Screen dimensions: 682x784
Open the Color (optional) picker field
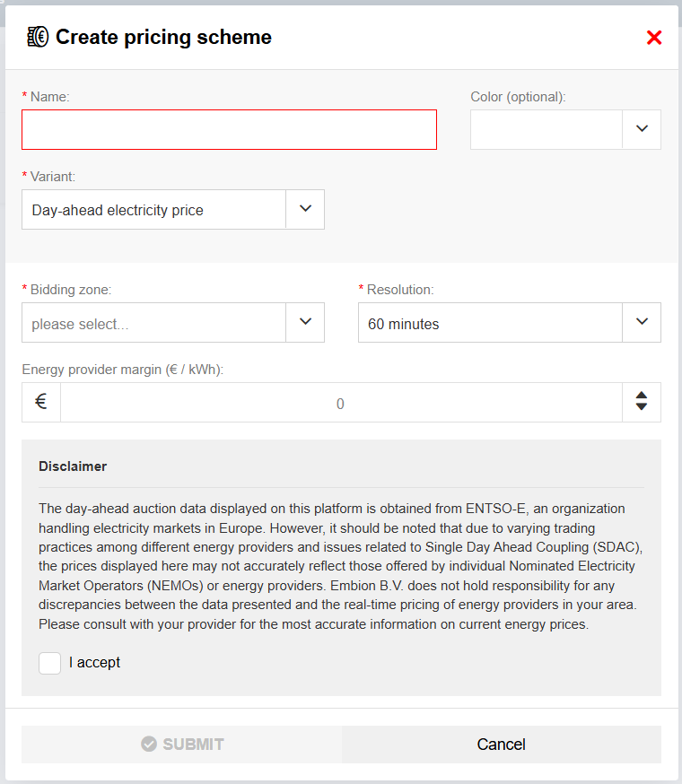[546, 129]
